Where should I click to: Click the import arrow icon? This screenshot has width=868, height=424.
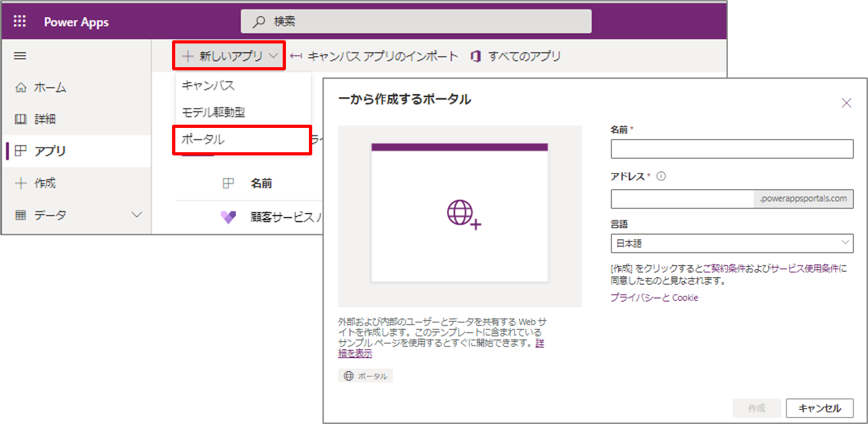296,56
